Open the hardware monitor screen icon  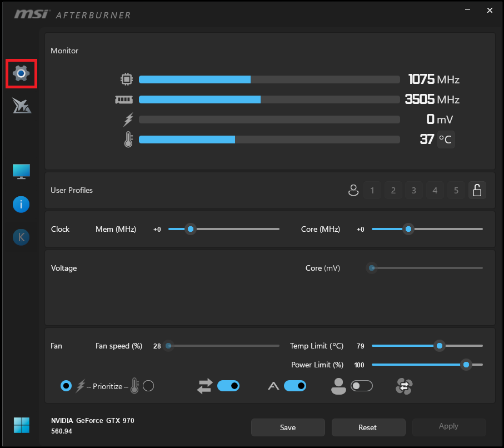(21, 171)
